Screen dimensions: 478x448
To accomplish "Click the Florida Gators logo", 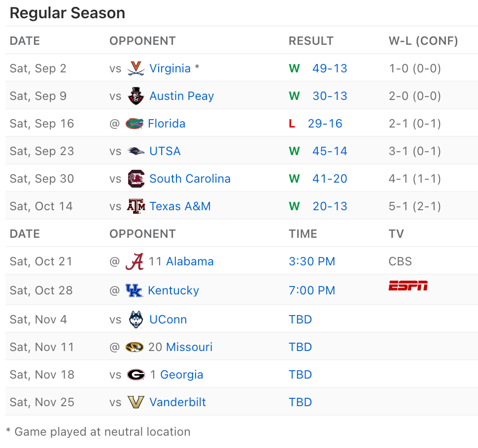I will pyautogui.click(x=136, y=123).
